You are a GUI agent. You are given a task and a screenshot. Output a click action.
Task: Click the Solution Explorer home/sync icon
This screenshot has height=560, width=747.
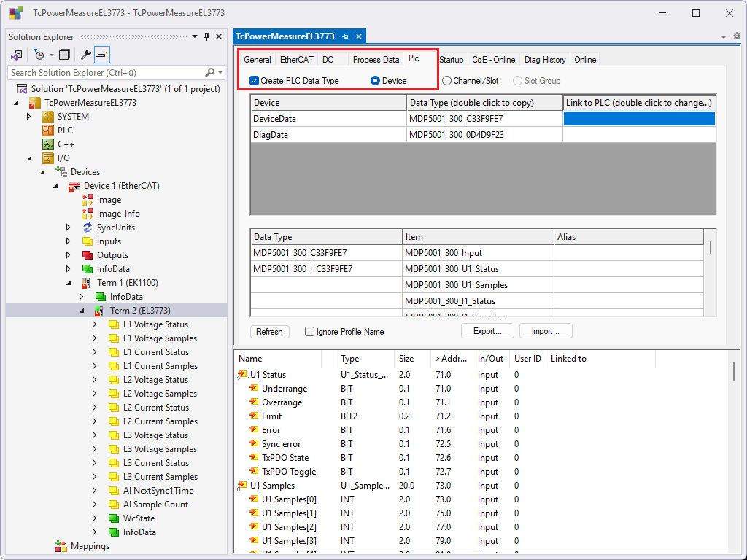click(17, 55)
